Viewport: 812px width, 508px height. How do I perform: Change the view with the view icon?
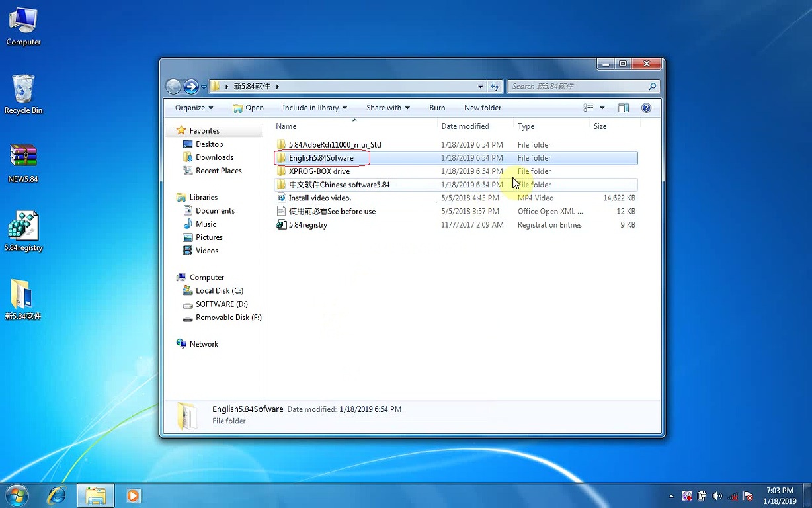[589, 108]
